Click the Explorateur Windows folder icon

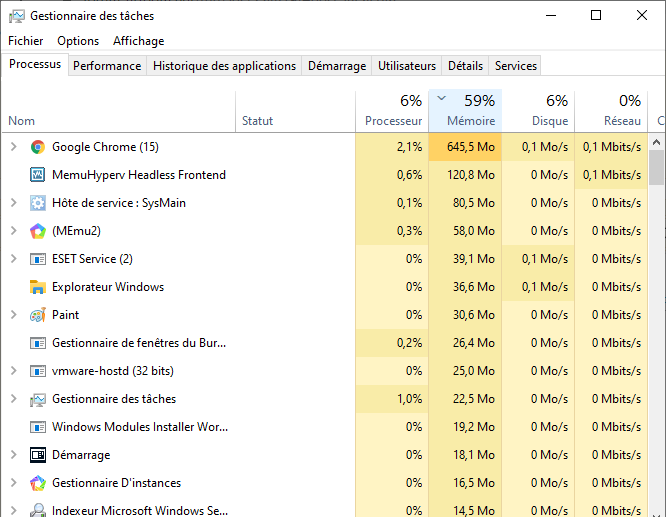click(x=38, y=287)
